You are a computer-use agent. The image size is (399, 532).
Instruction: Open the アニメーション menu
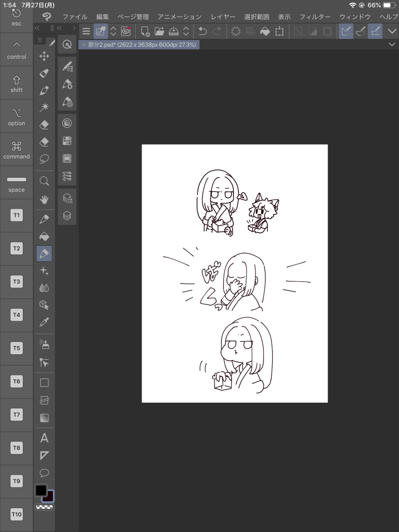point(180,16)
